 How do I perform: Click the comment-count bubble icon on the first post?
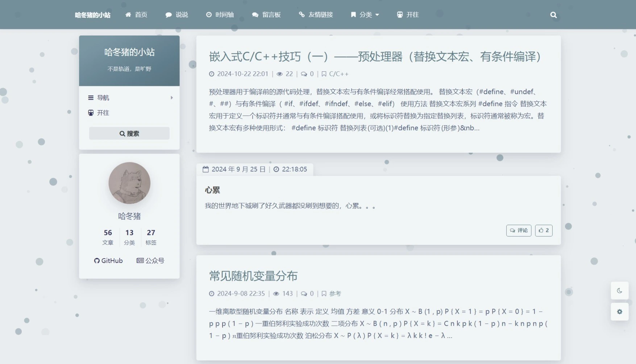(304, 74)
